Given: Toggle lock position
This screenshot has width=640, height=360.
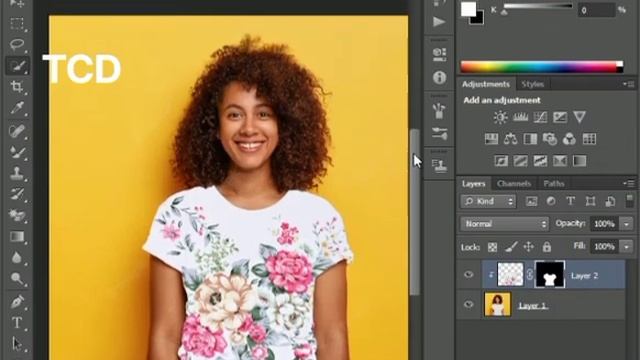Looking at the screenshot, I should 529,247.
